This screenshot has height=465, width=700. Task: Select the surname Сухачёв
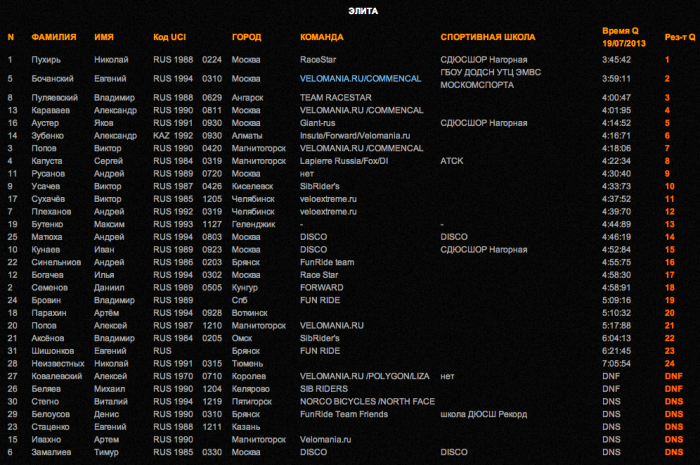click(x=48, y=199)
